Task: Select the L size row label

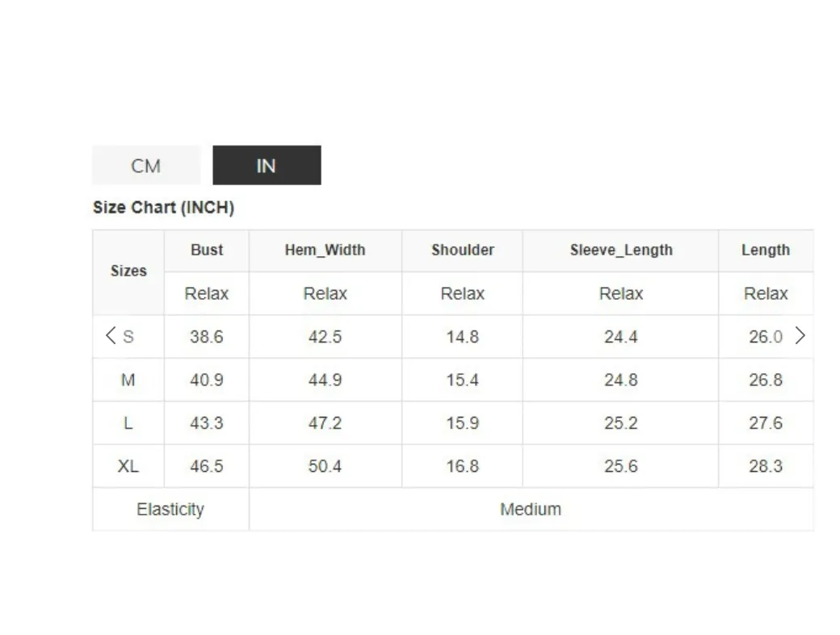Action: tap(128, 423)
